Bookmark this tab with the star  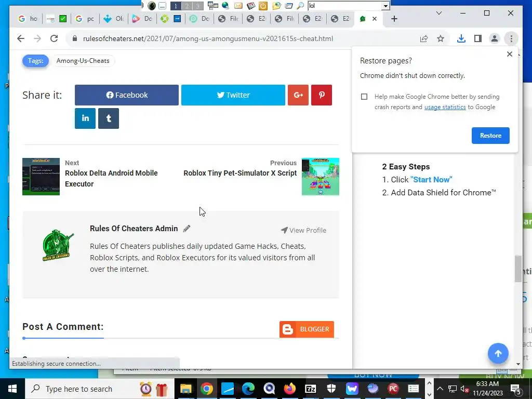(441, 38)
